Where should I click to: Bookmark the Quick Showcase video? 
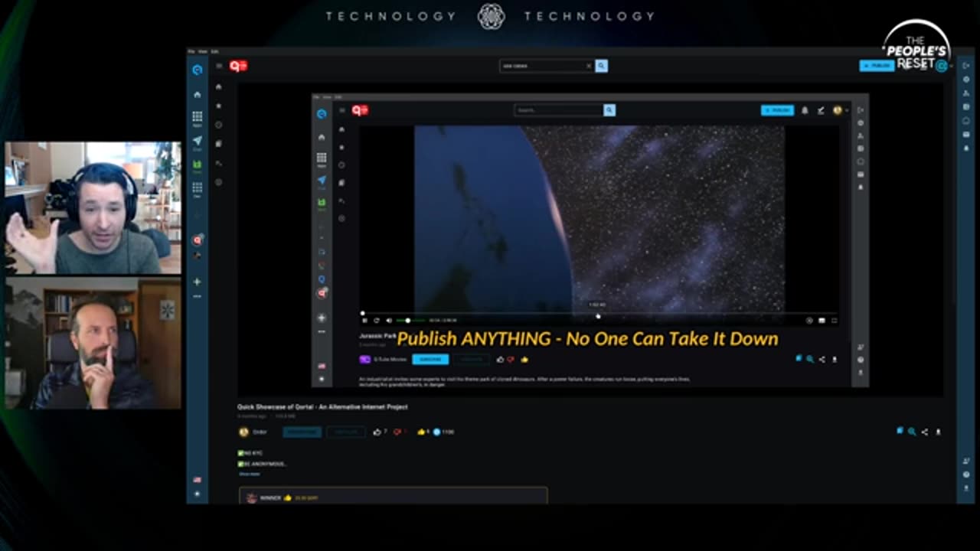click(900, 431)
